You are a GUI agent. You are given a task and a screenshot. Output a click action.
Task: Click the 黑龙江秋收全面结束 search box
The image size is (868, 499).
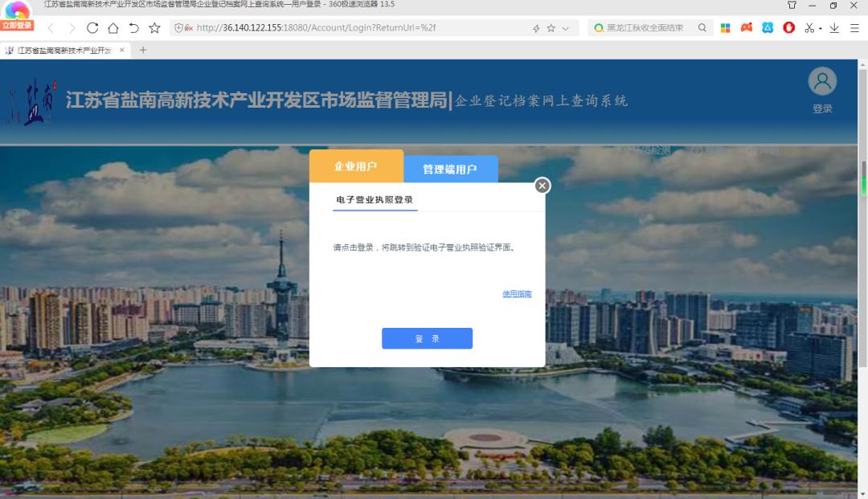pyautogui.click(x=645, y=27)
